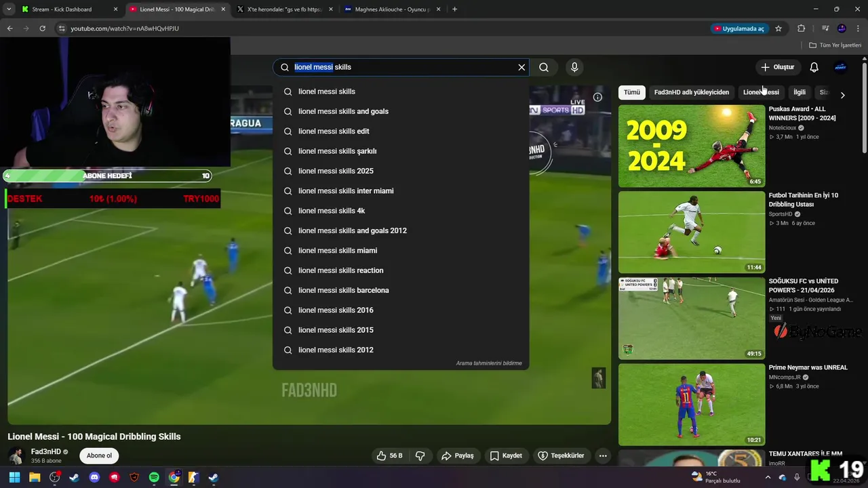Select the İlgili filter chip
The width and height of the screenshot is (868, 488).
[x=800, y=92]
